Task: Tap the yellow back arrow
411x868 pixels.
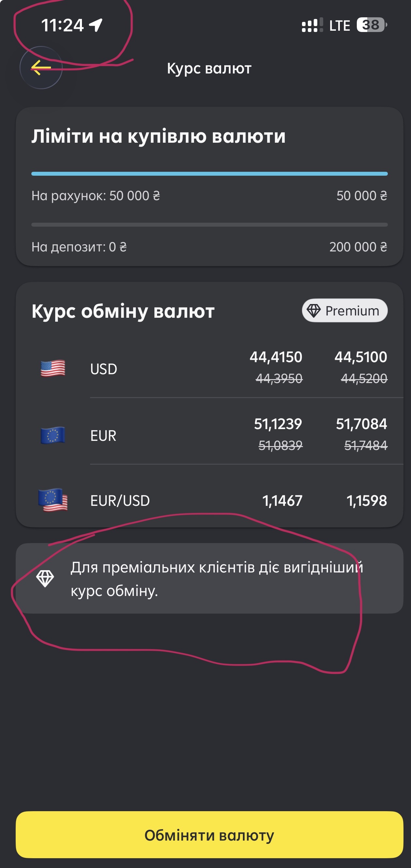Action: pos(41,68)
